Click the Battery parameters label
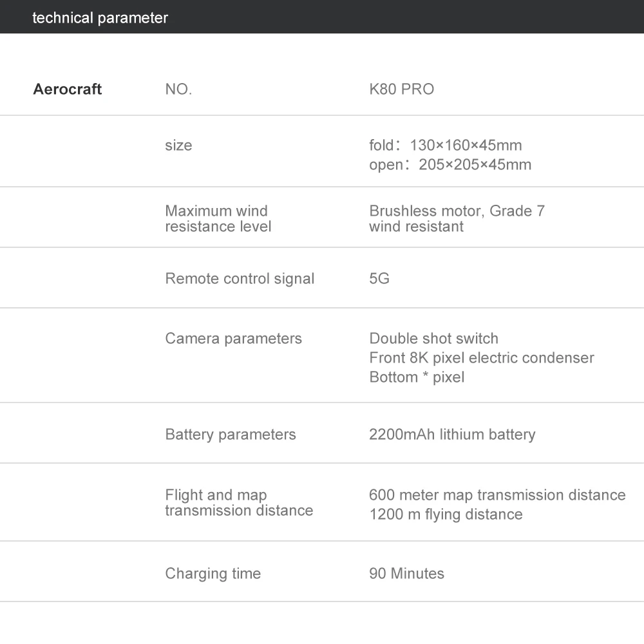This screenshot has width=644, height=644. pyautogui.click(x=231, y=434)
